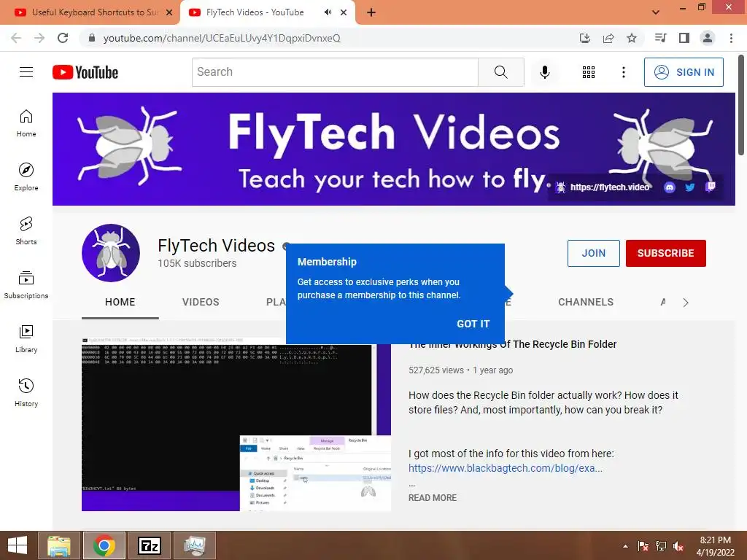747x560 pixels.
Task: Go to Home in the sidebar
Action: (x=26, y=123)
